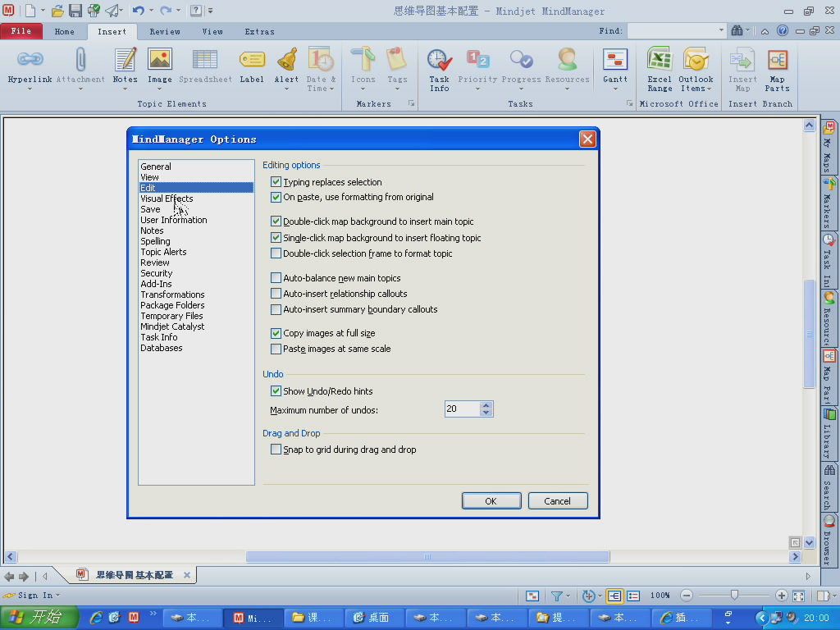Open the File menu

click(21, 31)
